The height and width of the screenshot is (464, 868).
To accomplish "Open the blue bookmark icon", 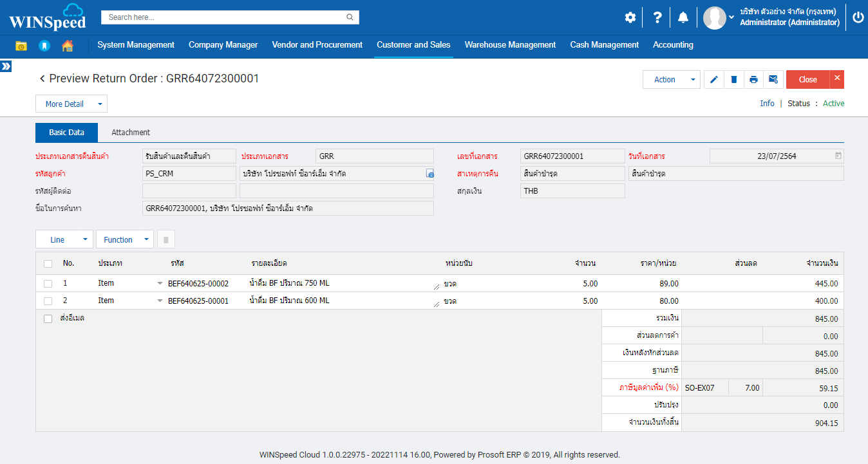I will tap(44, 46).
